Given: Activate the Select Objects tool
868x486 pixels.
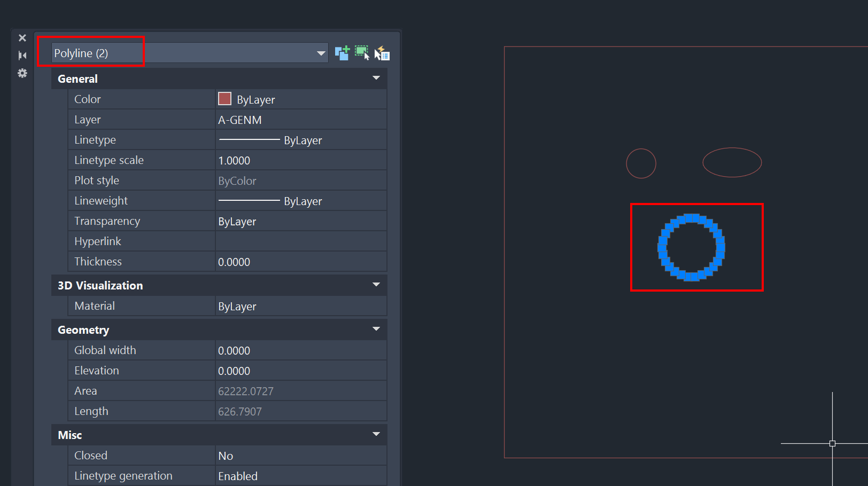Looking at the screenshot, I should coord(362,53).
